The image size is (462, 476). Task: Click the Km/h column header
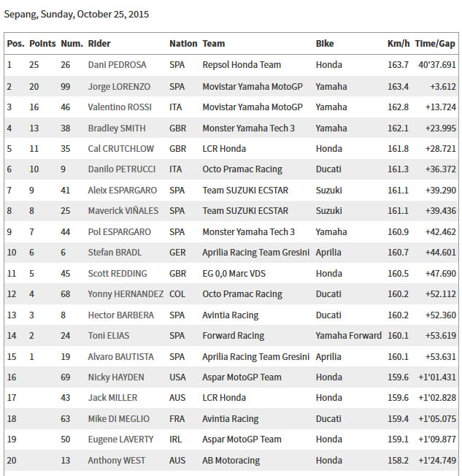point(399,44)
